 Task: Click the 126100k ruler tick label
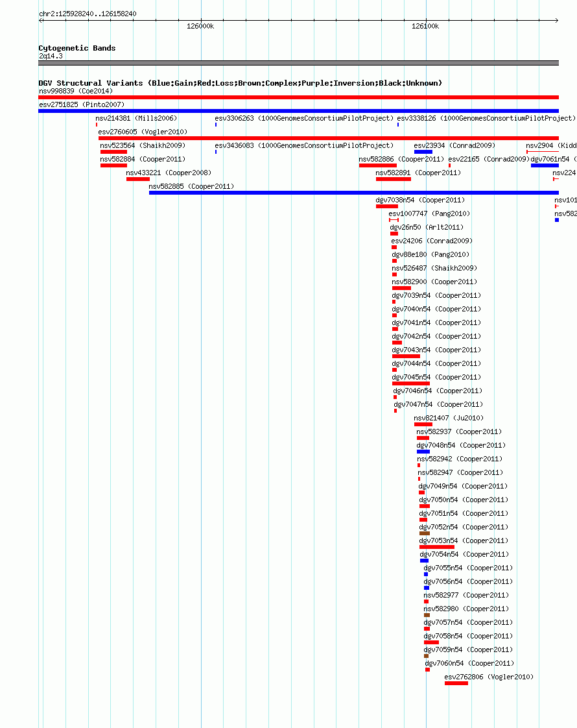coord(425,26)
